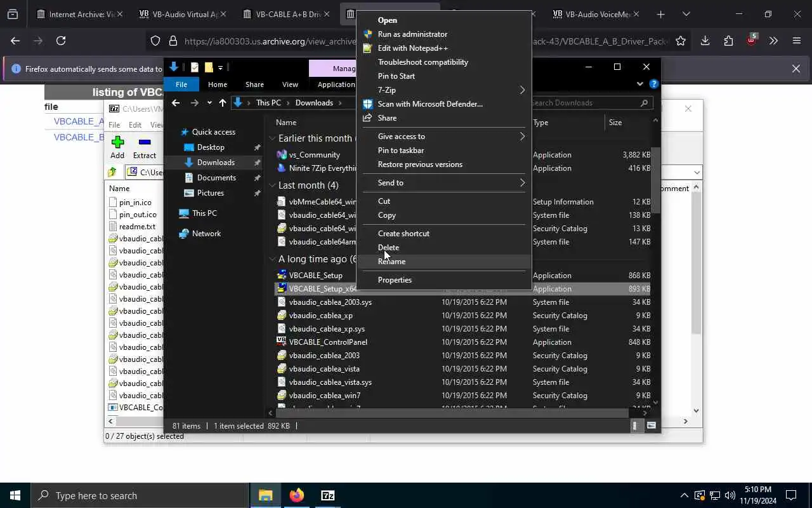Dismiss the Firefox data notification bar

[x=796, y=69]
